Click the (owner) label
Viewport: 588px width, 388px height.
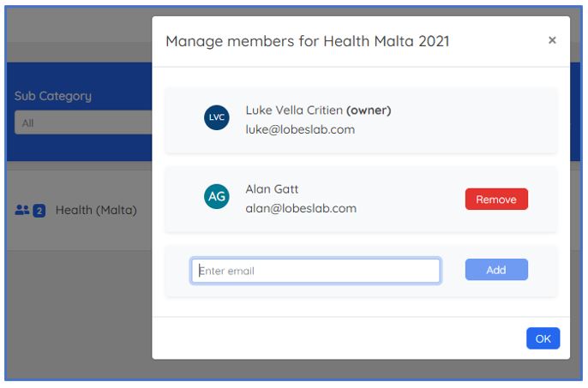pos(369,110)
